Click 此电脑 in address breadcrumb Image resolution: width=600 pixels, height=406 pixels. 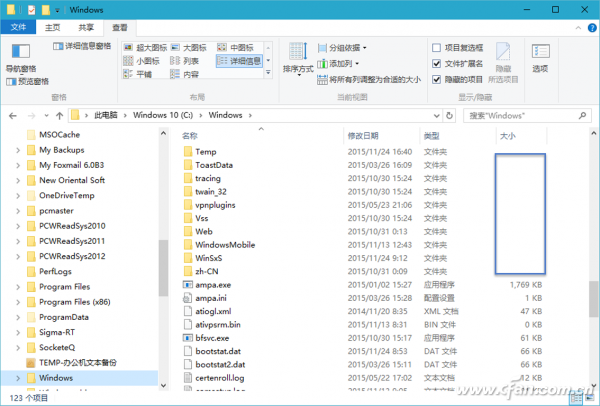click(x=106, y=115)
